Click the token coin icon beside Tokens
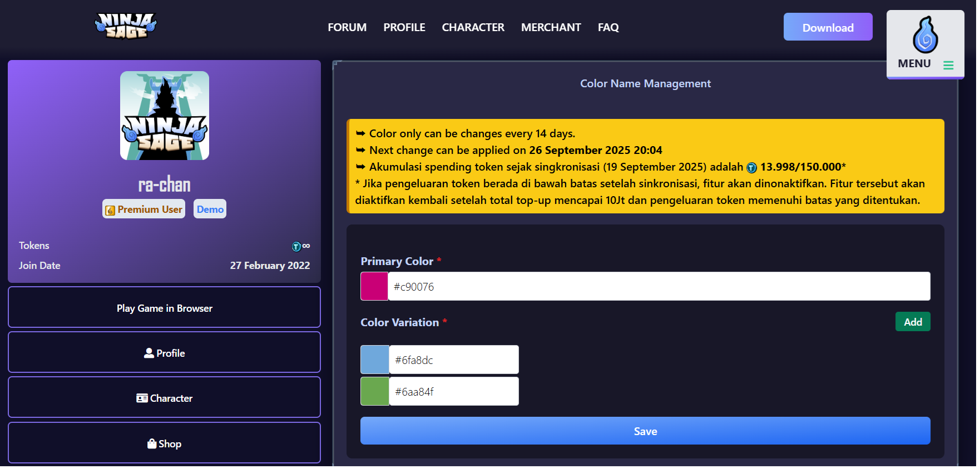This screenshot has width=980, height=474. tap(296, 246)
